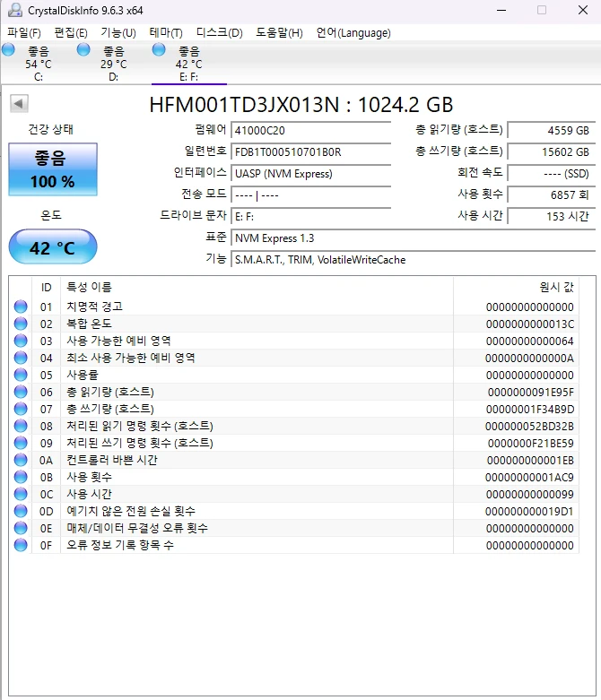Click the blue status orb for drive E: F:
This screenshot has height=700, width=601.
[x=159, y=49]
